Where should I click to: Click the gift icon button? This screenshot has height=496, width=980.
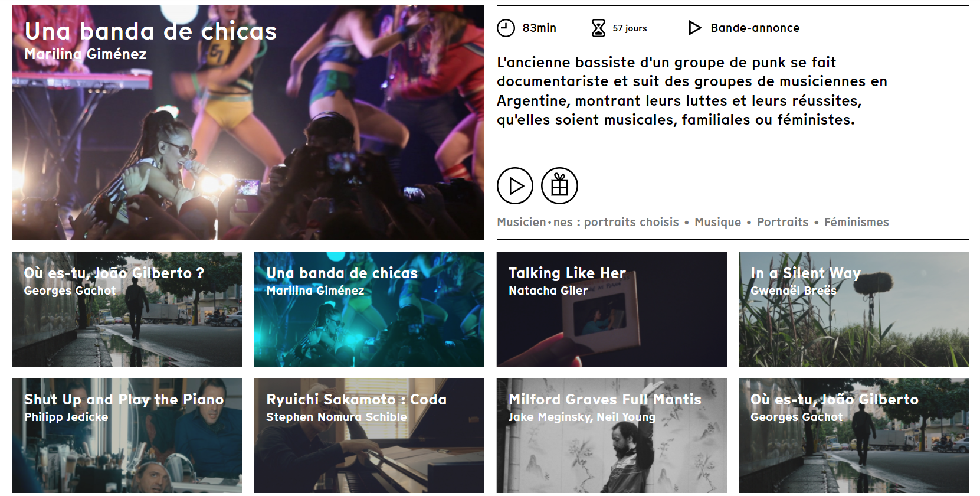[559, 185]
